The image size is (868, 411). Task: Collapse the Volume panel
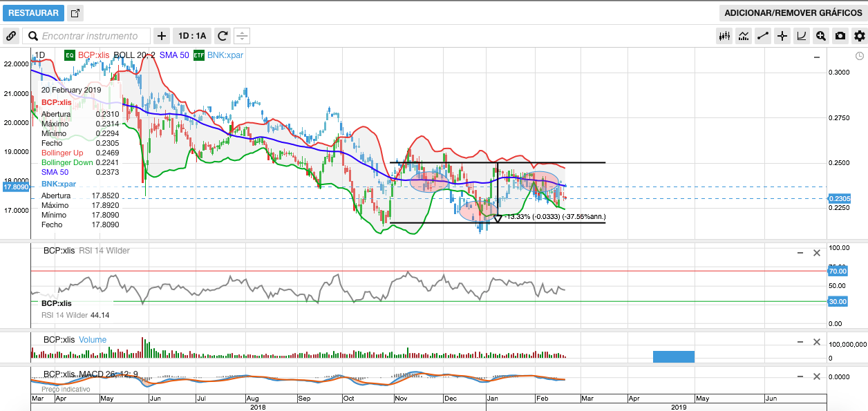[x=800, y=341]
